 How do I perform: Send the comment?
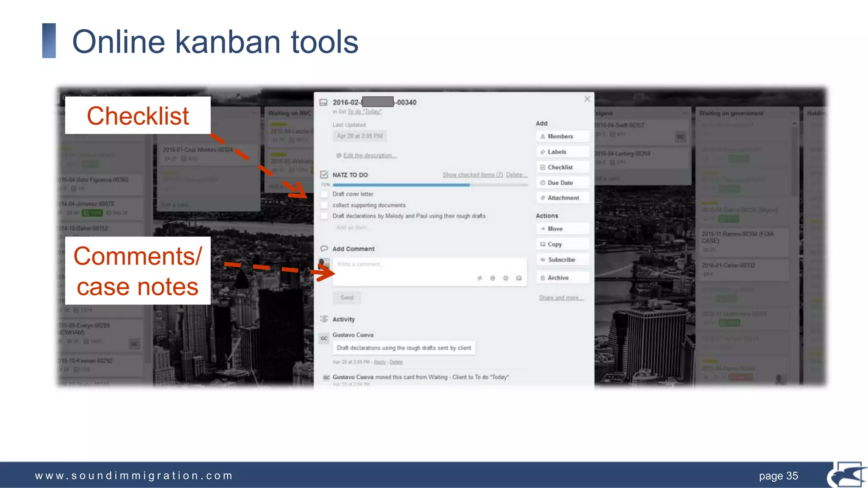pyautogui.click(x=347, y=298)
